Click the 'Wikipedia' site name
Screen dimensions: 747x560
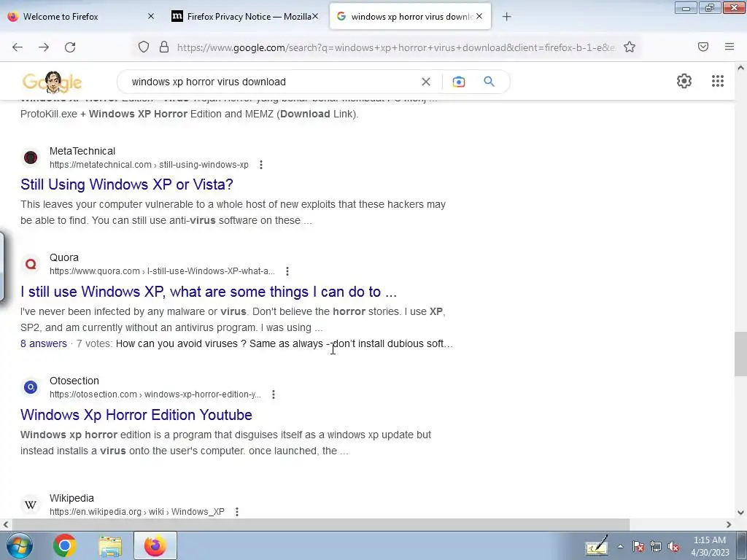[x=71, y=499]
